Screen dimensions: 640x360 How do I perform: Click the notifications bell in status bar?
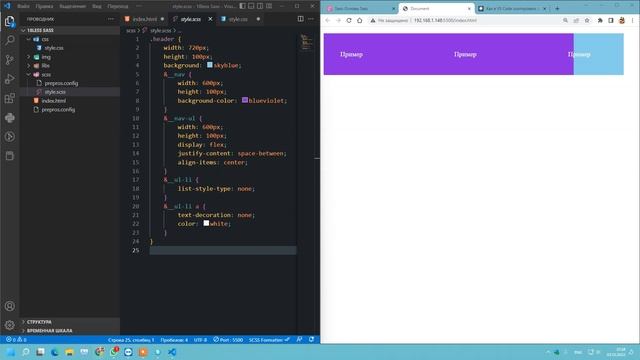coord(311,340)
